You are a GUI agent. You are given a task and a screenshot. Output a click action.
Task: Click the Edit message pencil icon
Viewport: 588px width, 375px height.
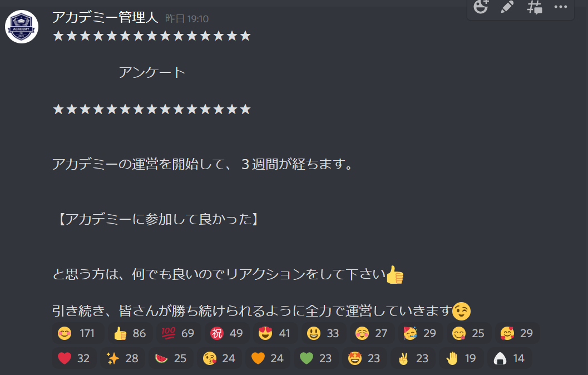[x=507, y=7]
